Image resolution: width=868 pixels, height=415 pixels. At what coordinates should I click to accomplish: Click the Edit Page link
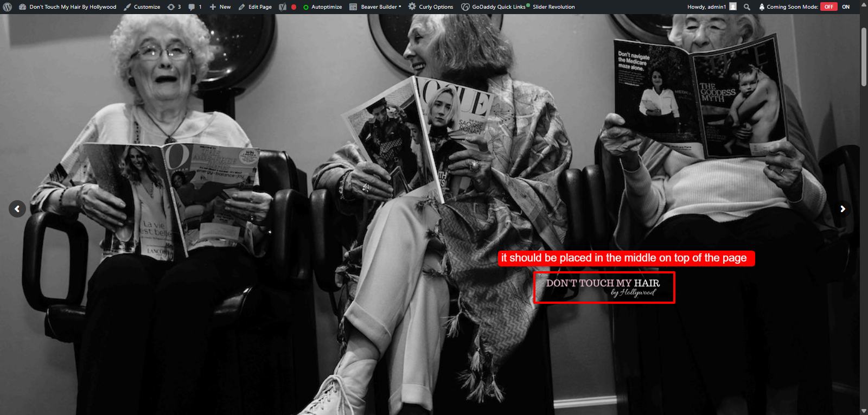(x=255, y=7)
